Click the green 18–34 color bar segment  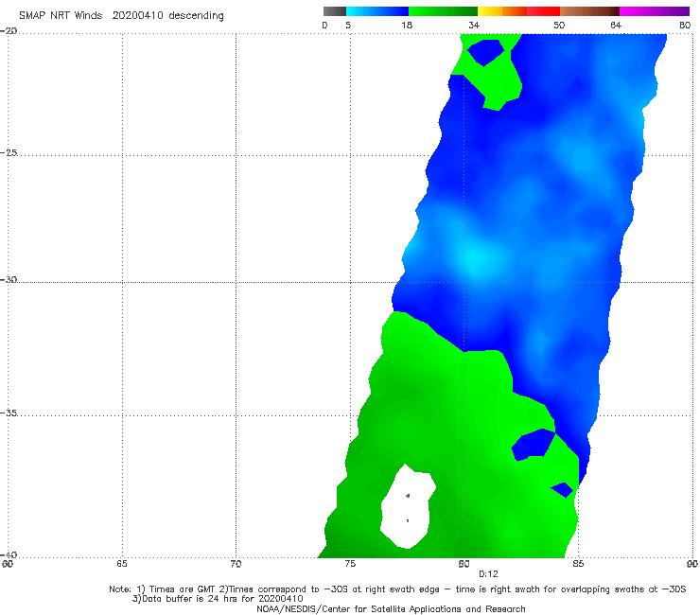(443, 11)
